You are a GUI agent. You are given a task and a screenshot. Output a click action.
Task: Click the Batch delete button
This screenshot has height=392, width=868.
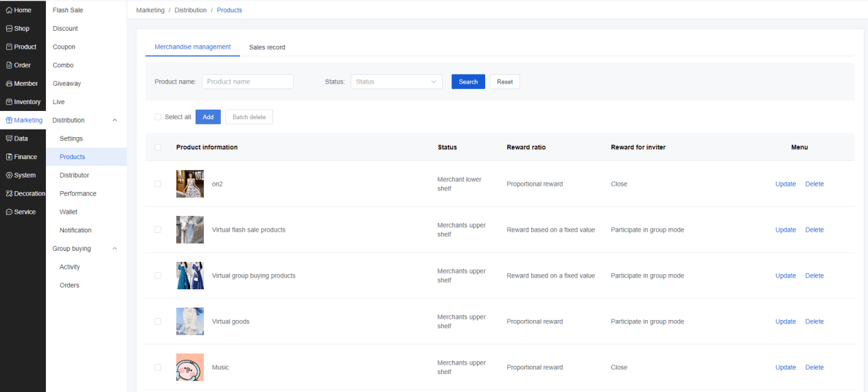(x=249, y=117)
